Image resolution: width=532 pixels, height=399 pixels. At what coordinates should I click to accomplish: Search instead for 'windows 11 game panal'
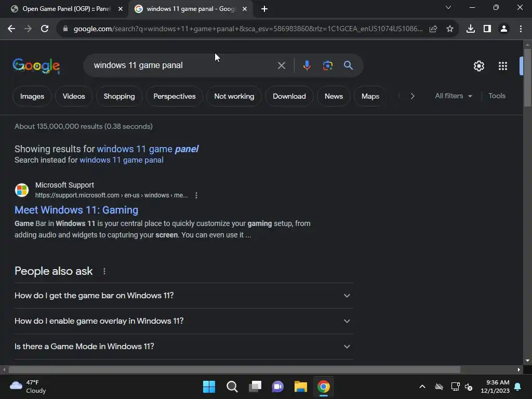pos(122,160)
